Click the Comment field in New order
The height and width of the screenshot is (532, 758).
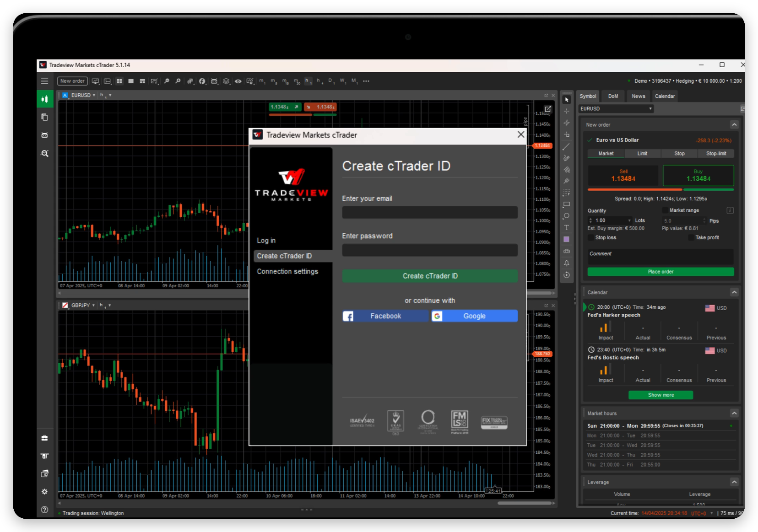click(x=661, y=257)
